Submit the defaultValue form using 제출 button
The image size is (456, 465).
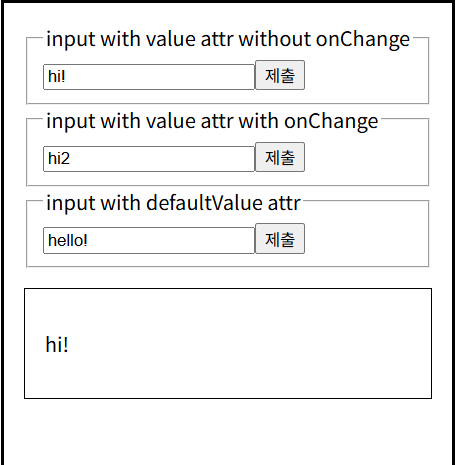(280, 239)
